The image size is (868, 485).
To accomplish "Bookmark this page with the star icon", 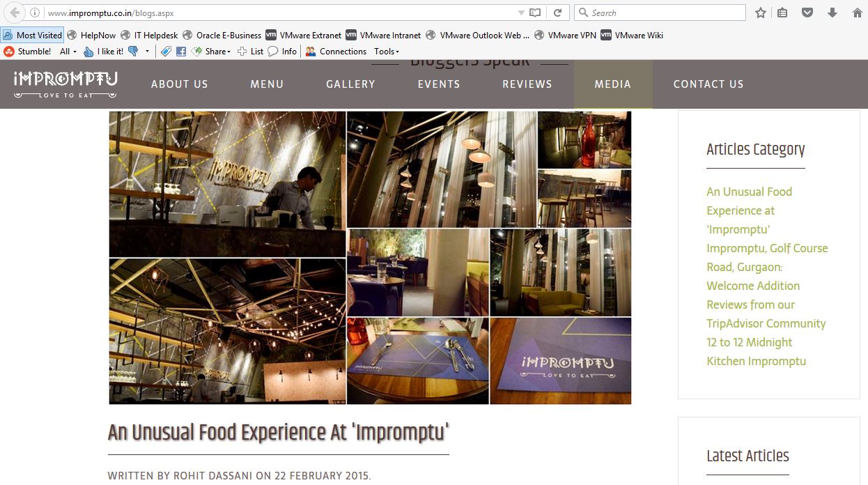I will (x=761, y=13).
